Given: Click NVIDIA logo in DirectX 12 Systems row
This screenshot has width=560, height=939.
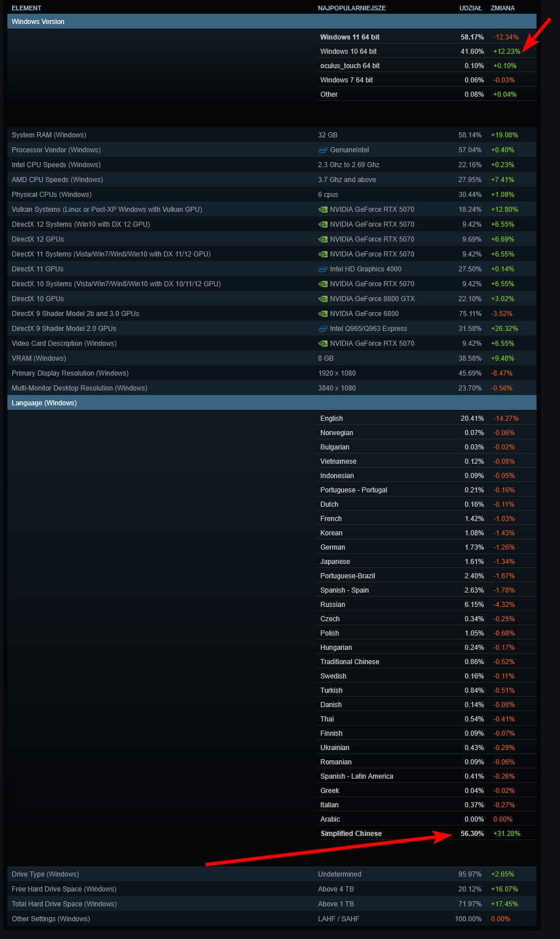Looking at the screenshot, I should [x=323, y=224].
